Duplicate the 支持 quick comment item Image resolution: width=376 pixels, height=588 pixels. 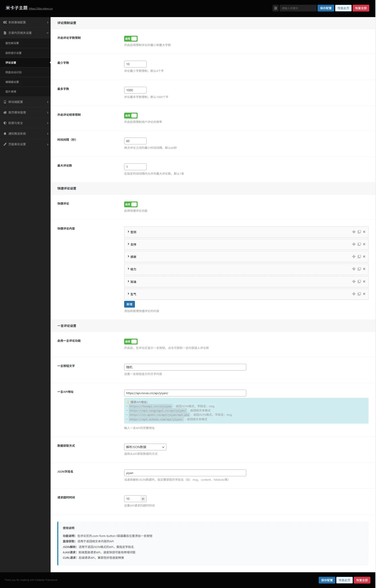(359, 244)
